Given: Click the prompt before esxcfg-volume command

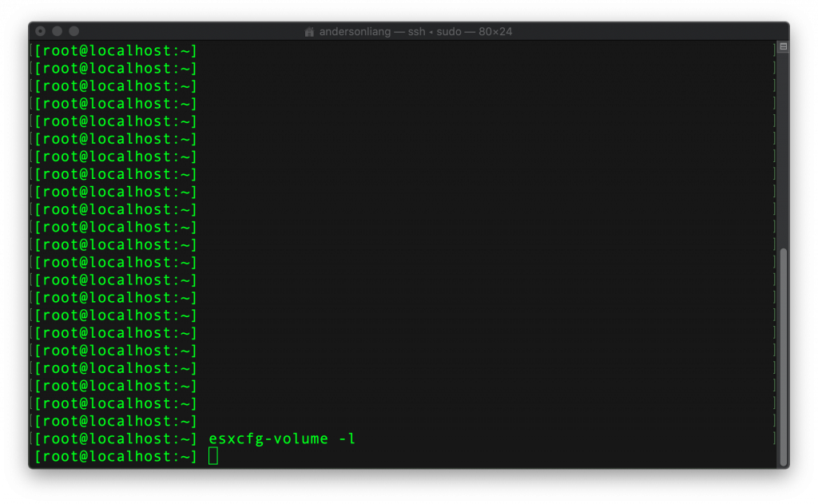Looking at the screenshot, I should click(x=116, y=439).
